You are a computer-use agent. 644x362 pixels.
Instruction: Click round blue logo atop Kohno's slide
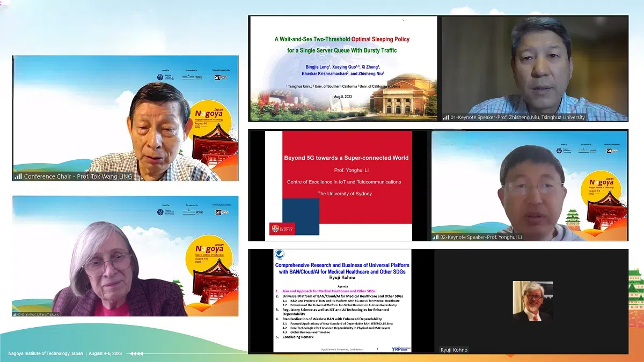coord(279,255)
